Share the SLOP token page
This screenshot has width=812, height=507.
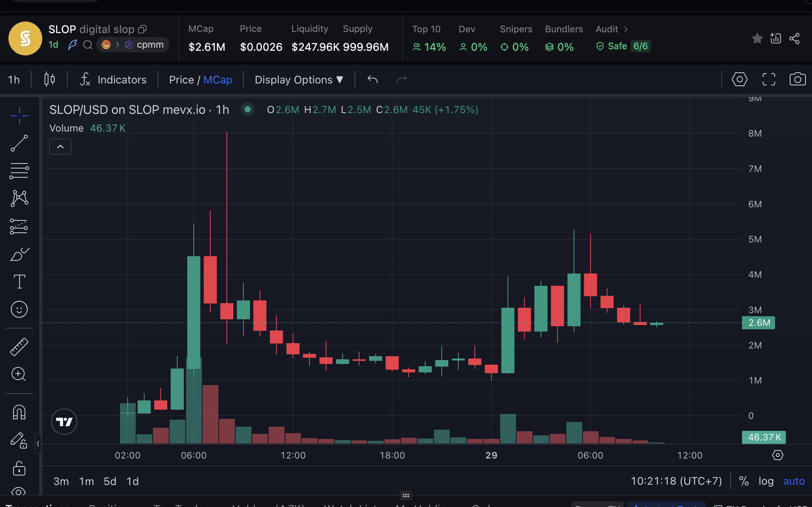pos(794,38)
